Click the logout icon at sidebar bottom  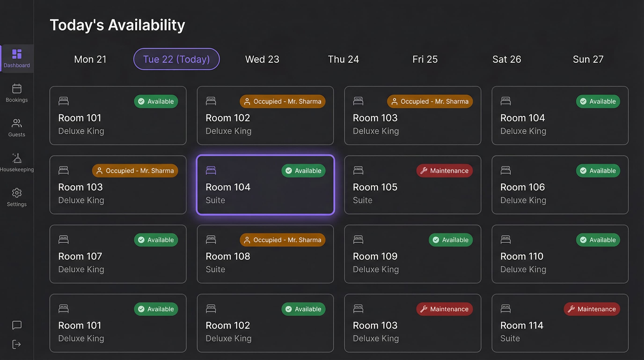(17, 344)
